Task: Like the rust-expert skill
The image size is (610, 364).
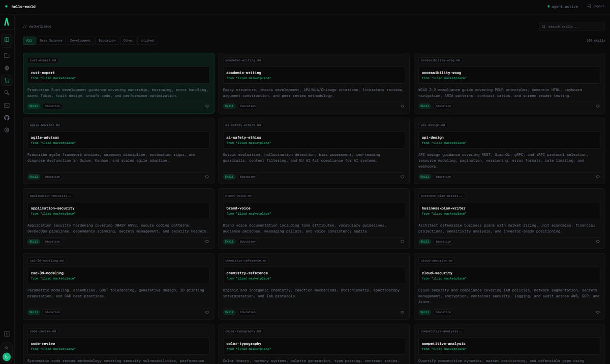Action: (207, 106)
